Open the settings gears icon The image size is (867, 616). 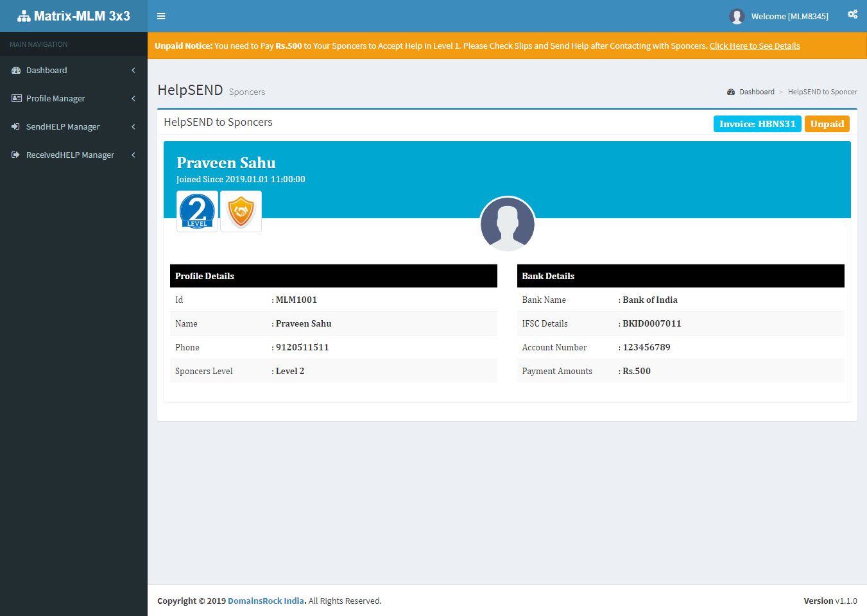tap(852, 14)
